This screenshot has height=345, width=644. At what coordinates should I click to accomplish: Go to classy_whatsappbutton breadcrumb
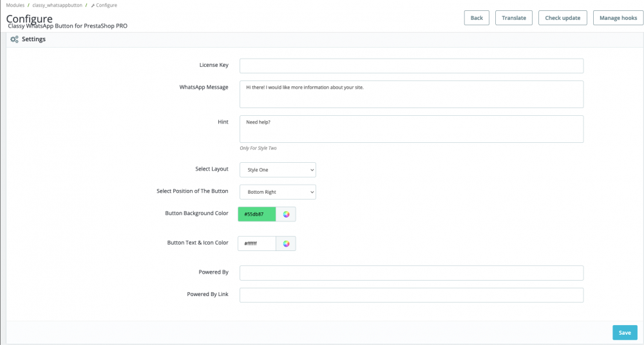tap(57, 5)
